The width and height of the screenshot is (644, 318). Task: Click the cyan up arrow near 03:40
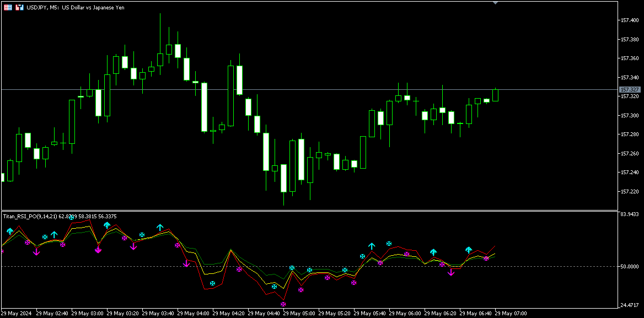160,227
